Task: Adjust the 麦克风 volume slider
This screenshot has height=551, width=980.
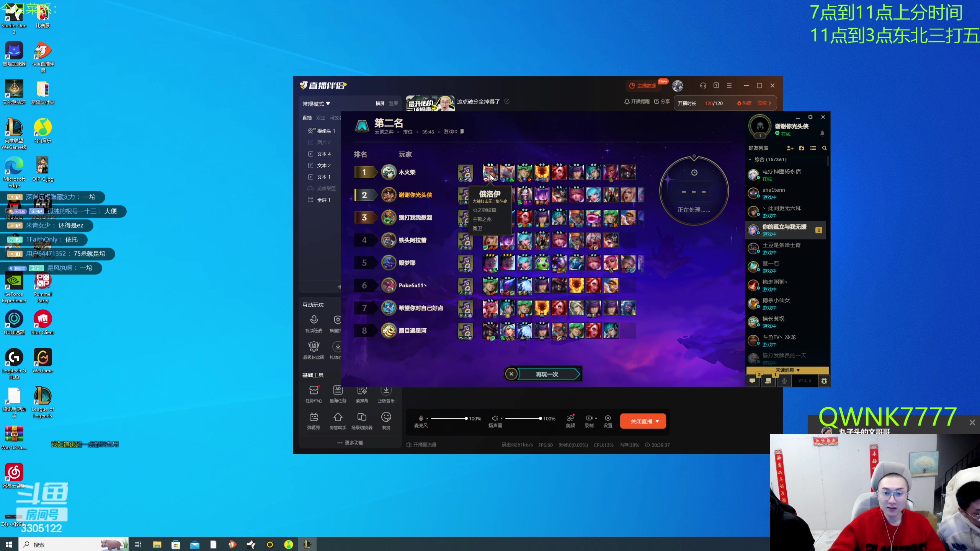Action: click(449, 419)
